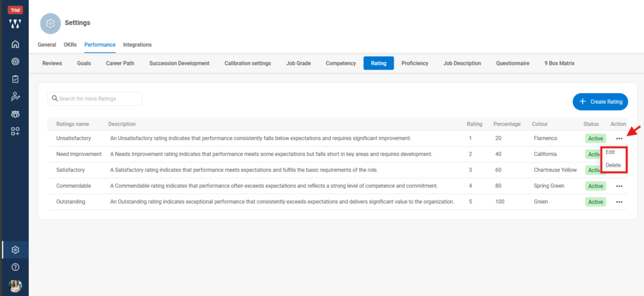Click percentage value 80

click(x=498, y=186)
